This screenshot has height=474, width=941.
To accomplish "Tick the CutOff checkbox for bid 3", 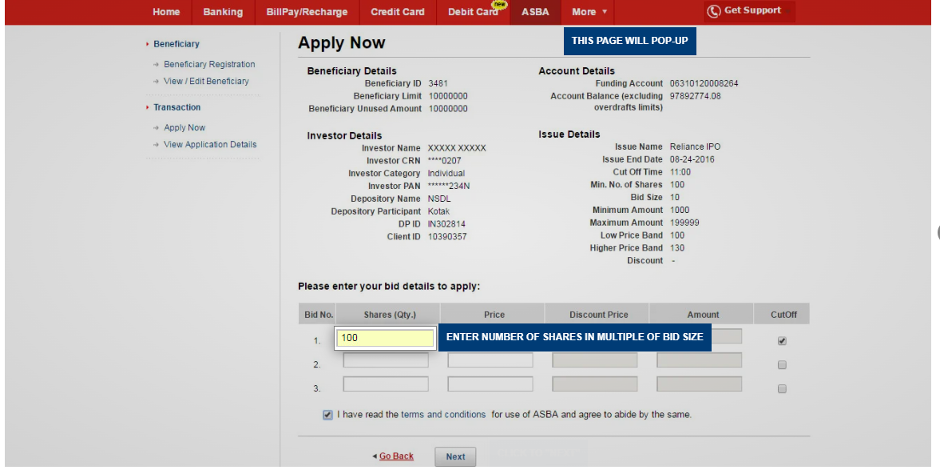I will coord(782,388).
